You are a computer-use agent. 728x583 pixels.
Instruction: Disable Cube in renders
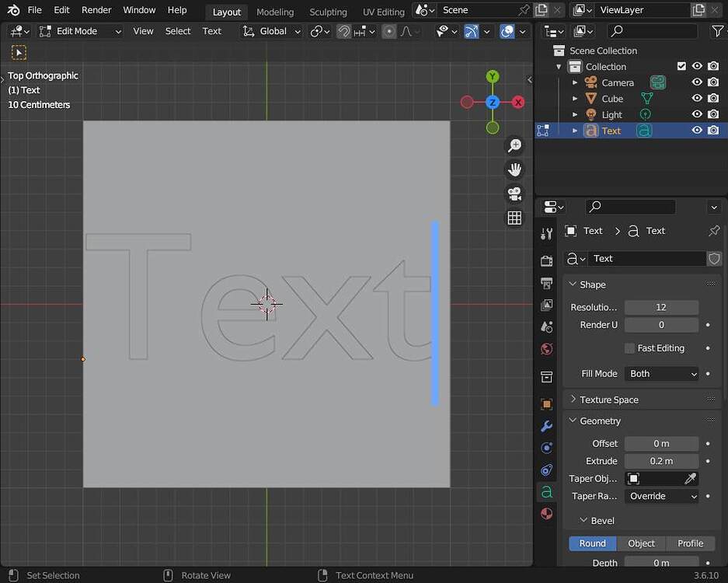713,99
